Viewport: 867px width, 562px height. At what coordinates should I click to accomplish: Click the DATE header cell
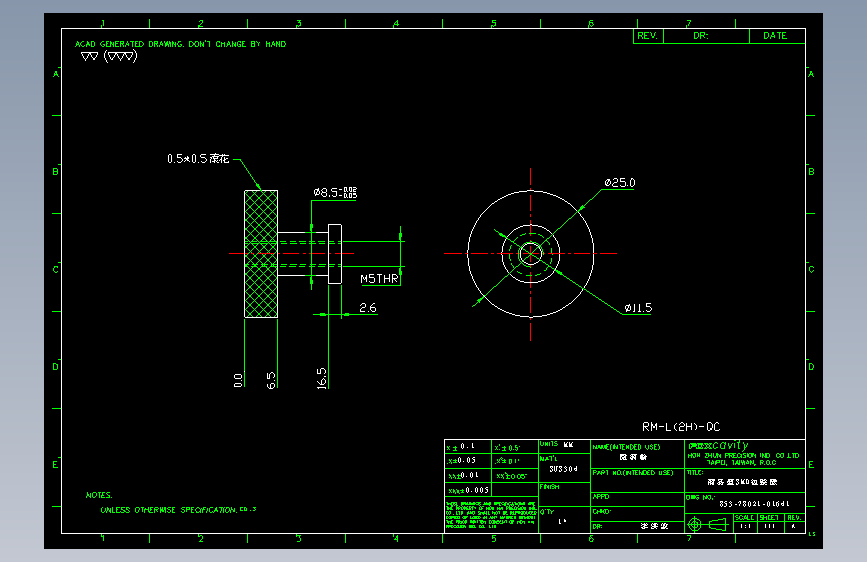(x=777, y=36)
